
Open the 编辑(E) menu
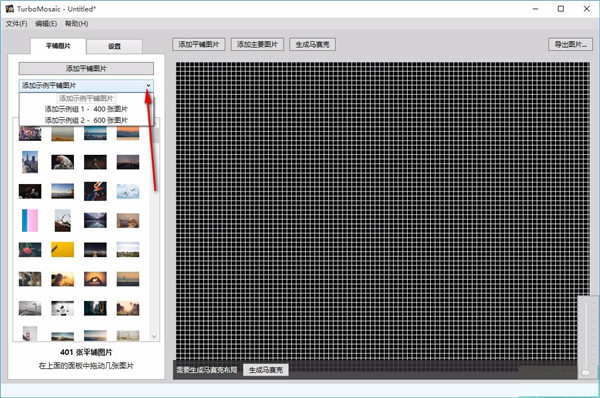46,24
